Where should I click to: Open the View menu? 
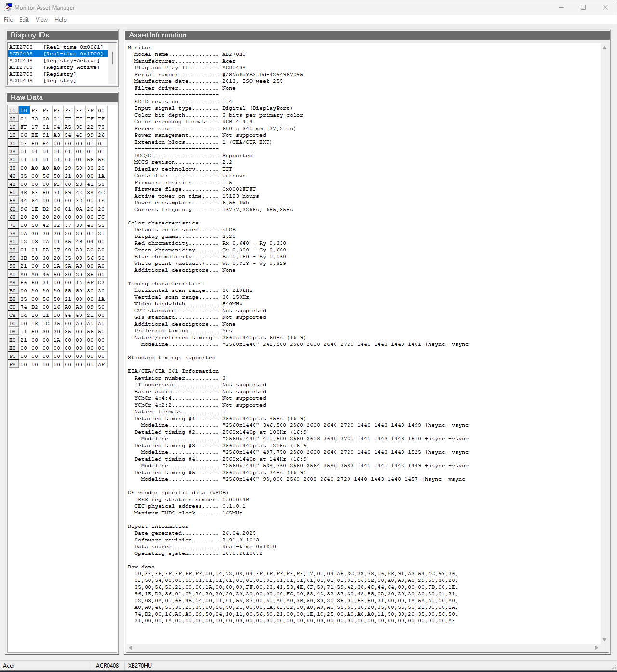(x=41, y=20)
